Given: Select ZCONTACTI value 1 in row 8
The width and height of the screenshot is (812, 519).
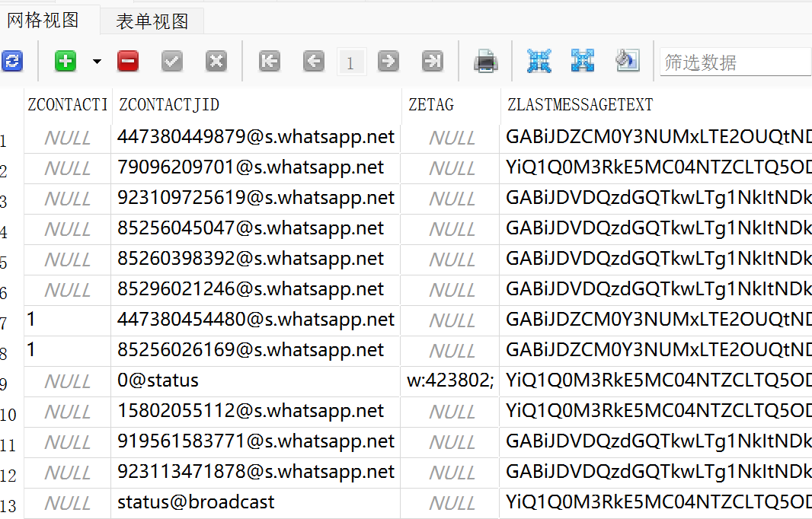Looking at the screenshot, I should (x=67, y=352).
